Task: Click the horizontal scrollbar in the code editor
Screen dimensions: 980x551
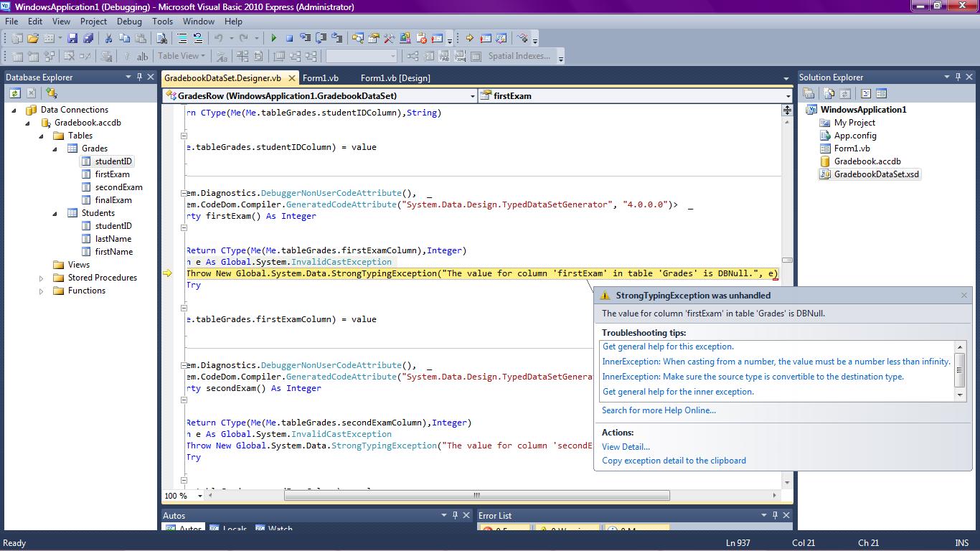Action: point(476,495)
